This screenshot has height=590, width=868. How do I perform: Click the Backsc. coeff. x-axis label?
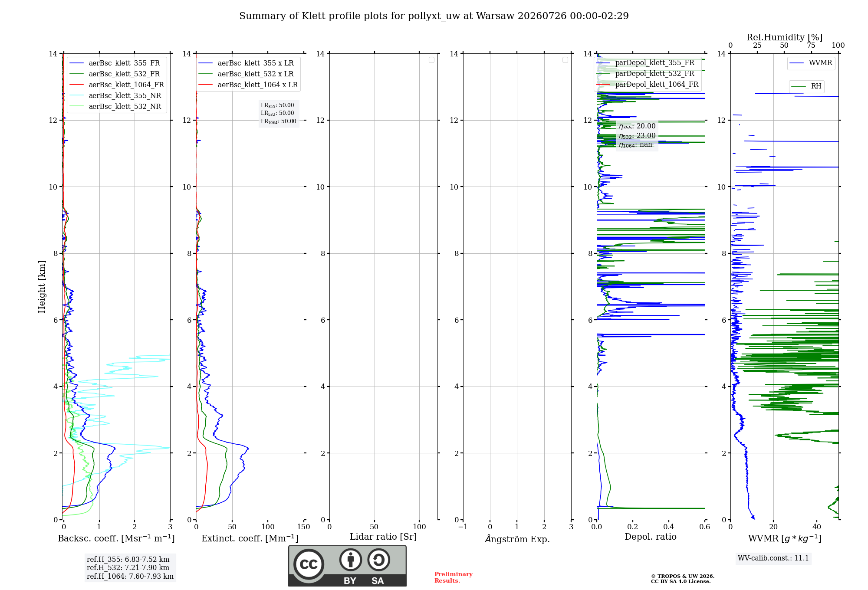[116, 538]
